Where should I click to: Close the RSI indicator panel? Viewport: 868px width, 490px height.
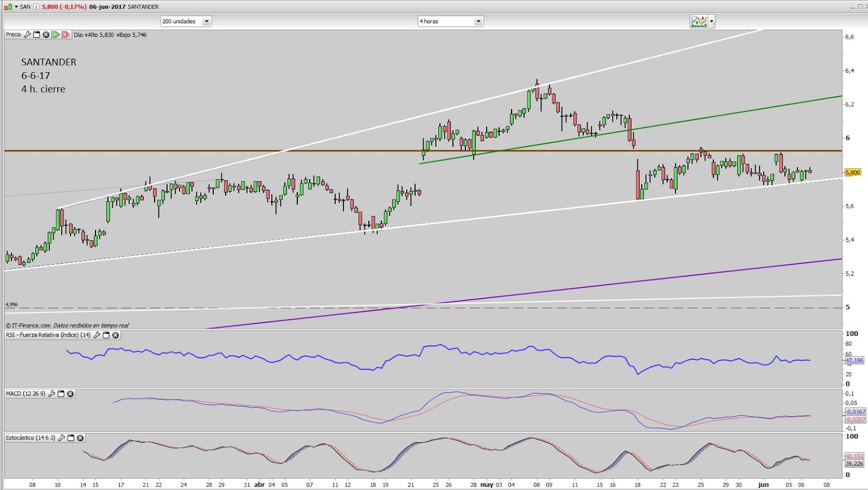tap(116, 335)
